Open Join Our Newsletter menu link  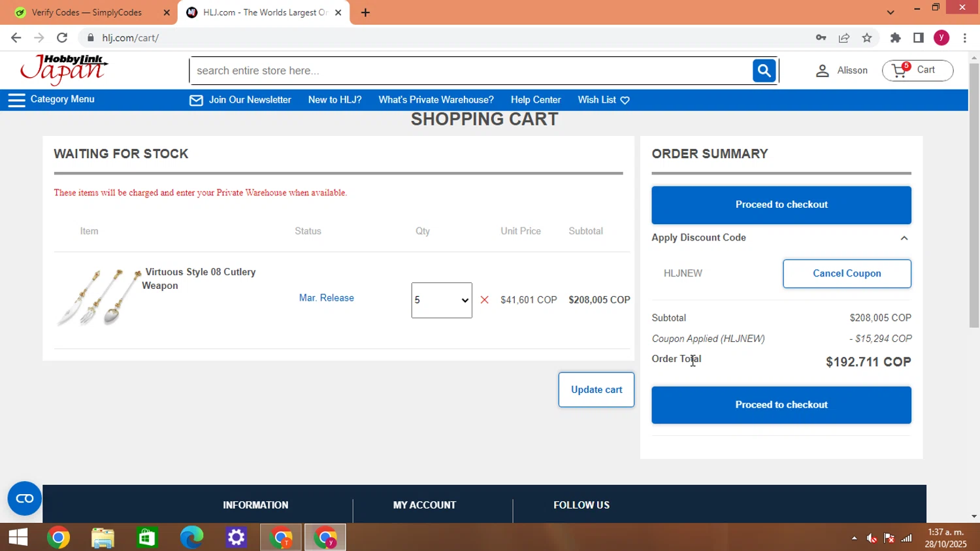(250, 100)
